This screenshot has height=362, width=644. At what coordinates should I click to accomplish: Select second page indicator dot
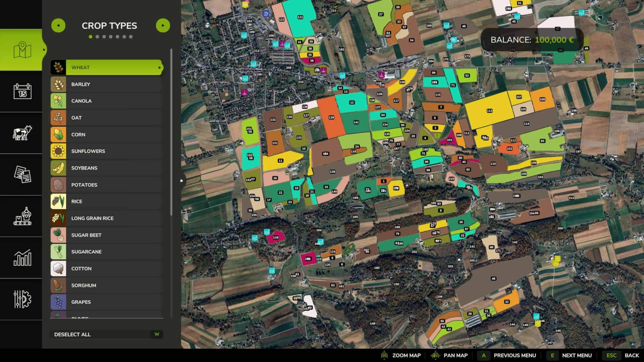point(97,37)
